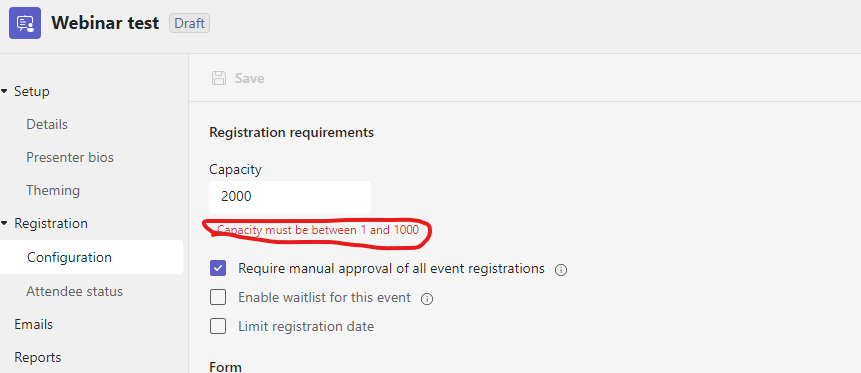861x373 pixels.
Task: Collapse the Setup section arrow
Action: click(4, 91)
